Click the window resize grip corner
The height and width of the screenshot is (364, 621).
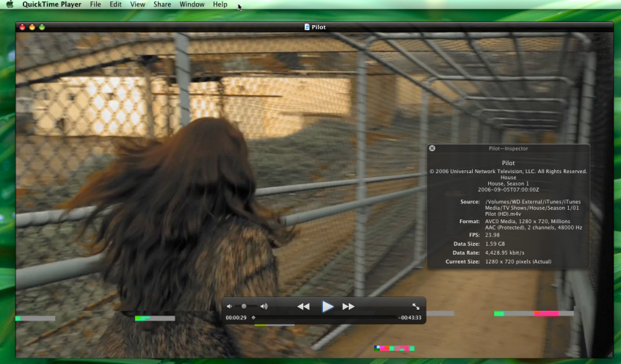pyautogui.click(x=610, y=355)
